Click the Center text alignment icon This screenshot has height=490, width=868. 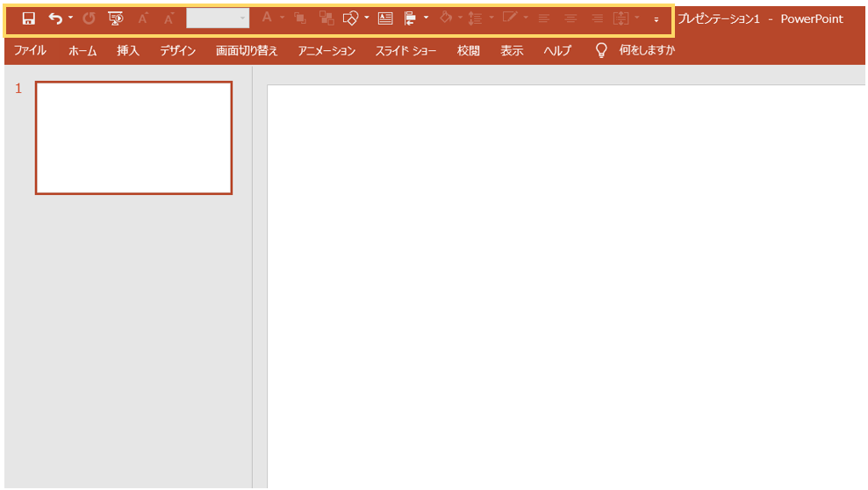[x=570, y=18]
